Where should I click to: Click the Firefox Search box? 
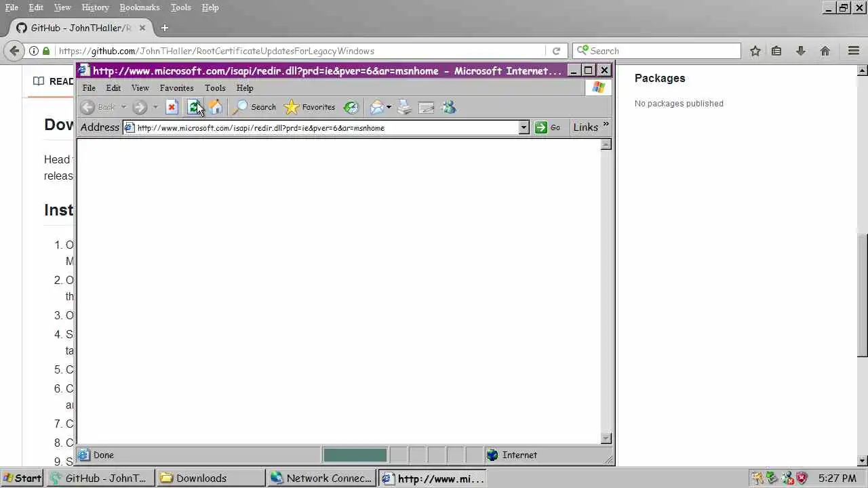656,51
